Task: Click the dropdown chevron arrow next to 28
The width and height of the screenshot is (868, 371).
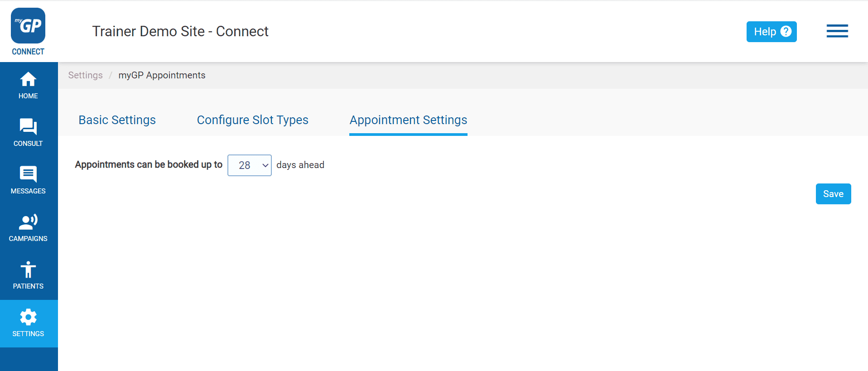Action: click(x=265, y=165)
